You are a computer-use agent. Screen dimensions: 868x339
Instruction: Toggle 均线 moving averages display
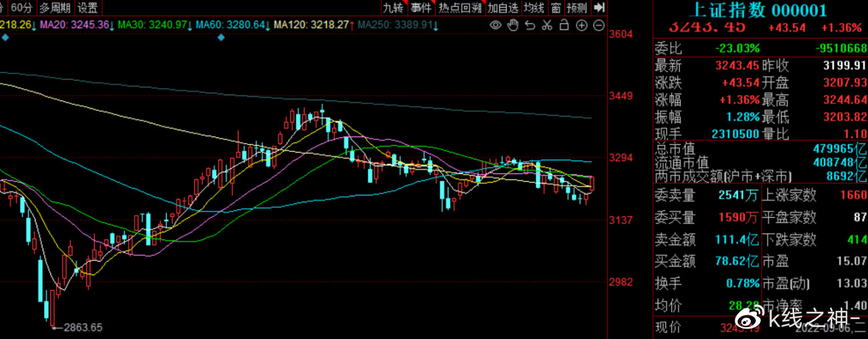[534, 7]
